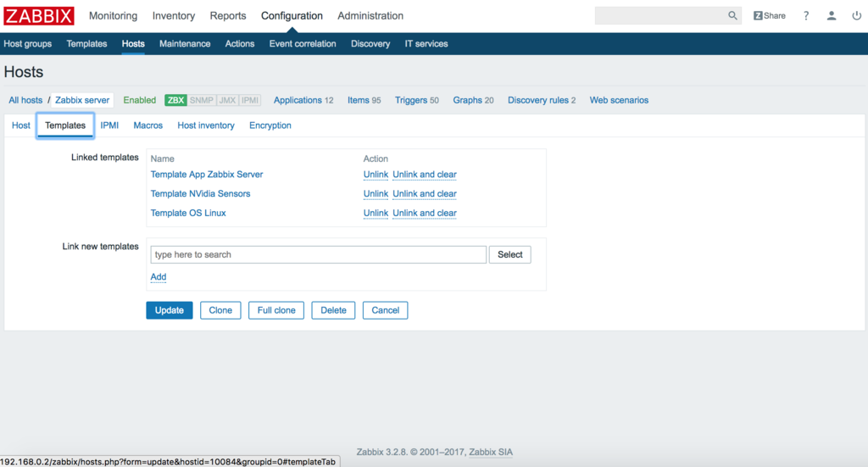Open Graphs 20 link
Image resolution: width=868 pixels, height=467 pixels.
(473, 100)
